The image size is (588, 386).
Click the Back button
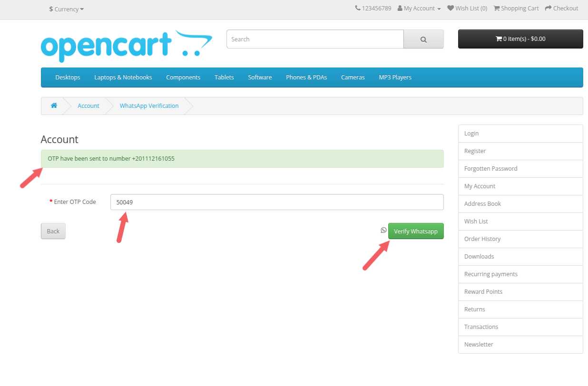point(53,231)
